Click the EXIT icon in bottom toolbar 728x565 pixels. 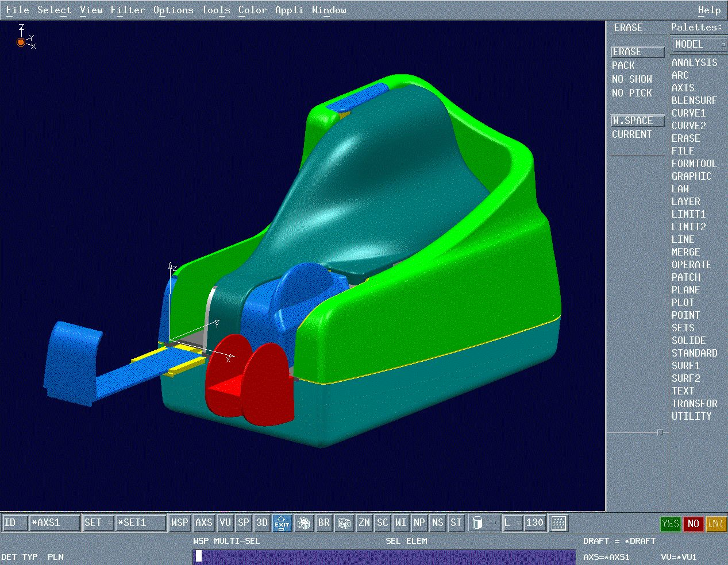coord(282,523)
